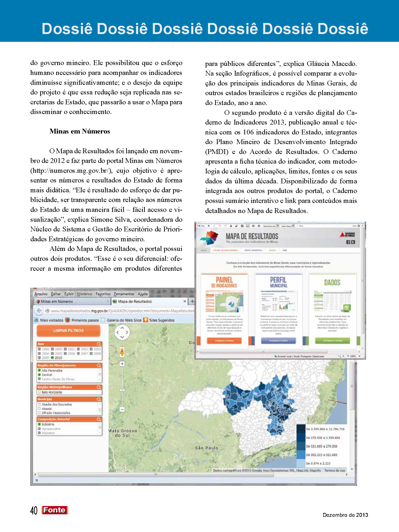Click the orange Acessar o Painel button
The image size is (399, 532).
(x=224, y=341)
